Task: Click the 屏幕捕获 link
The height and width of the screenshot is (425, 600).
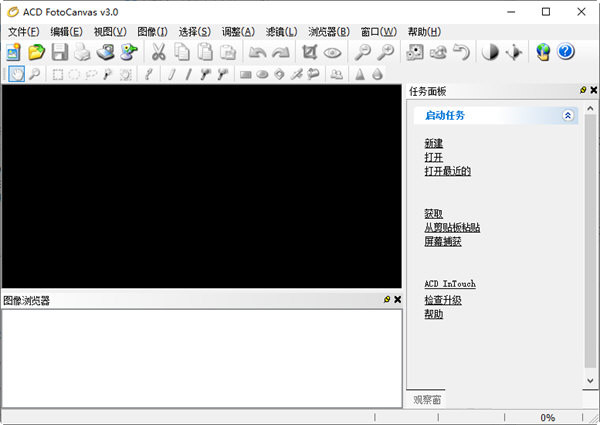Action: pyautogui.click(x=443, y=241)
